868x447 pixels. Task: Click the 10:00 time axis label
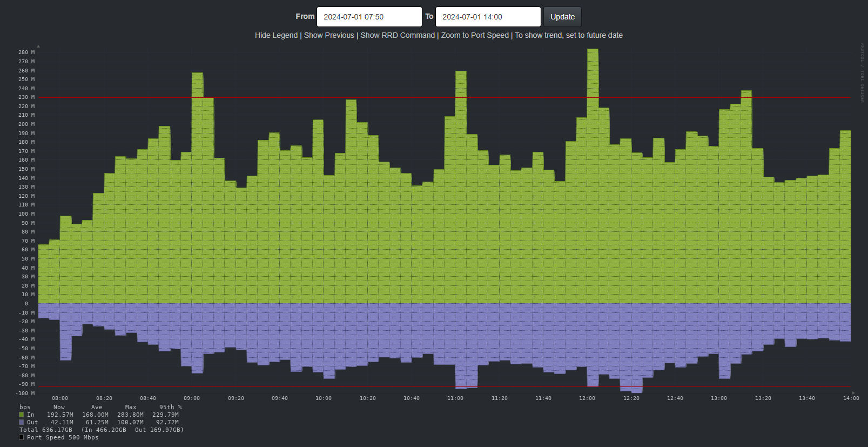click(x=324, y=398)
